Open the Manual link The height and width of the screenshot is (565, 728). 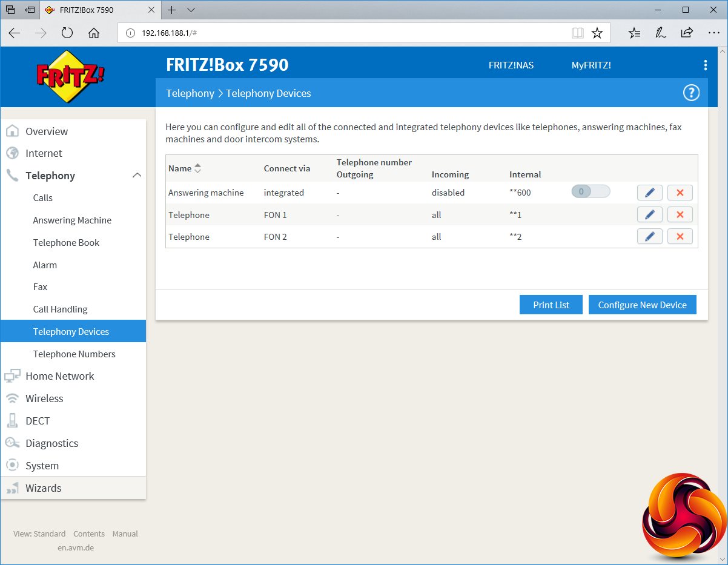(x=125, y=534)
